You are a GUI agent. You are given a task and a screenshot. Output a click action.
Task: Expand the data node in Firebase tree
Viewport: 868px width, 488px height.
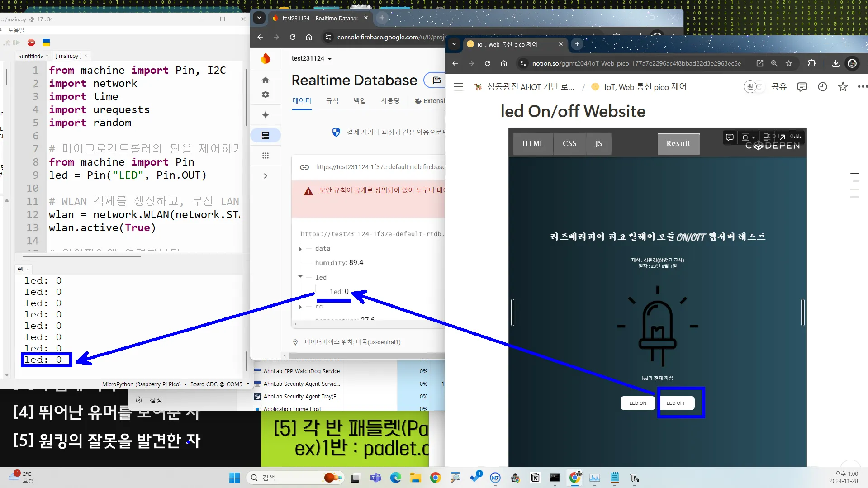click(300, 249)
